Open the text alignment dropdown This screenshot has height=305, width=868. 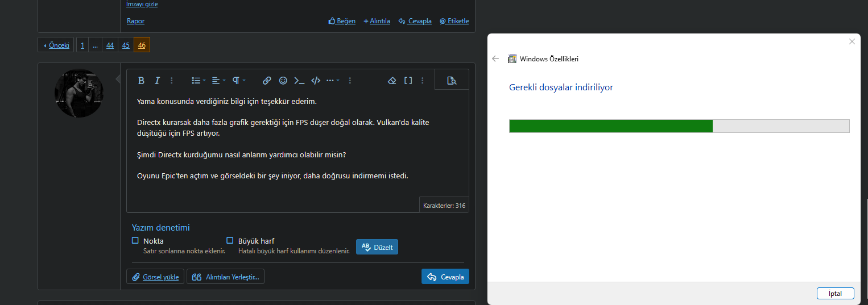(218, 81)
